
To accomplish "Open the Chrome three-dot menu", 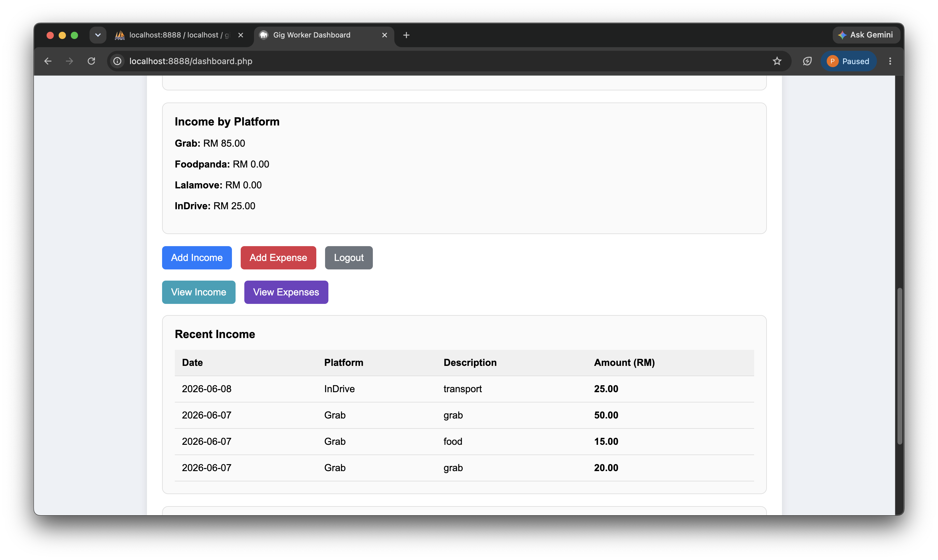I will click(890, 61).
